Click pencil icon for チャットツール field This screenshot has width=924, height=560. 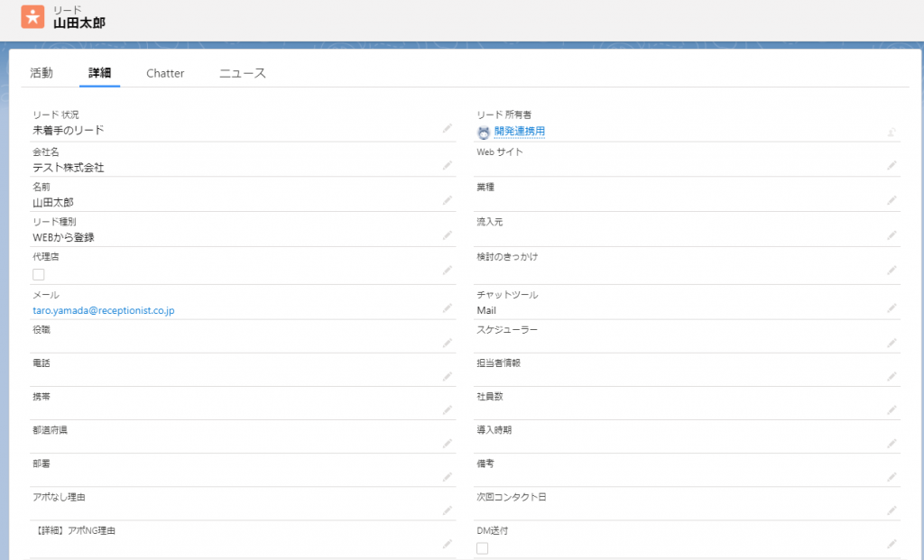[892, 308]
